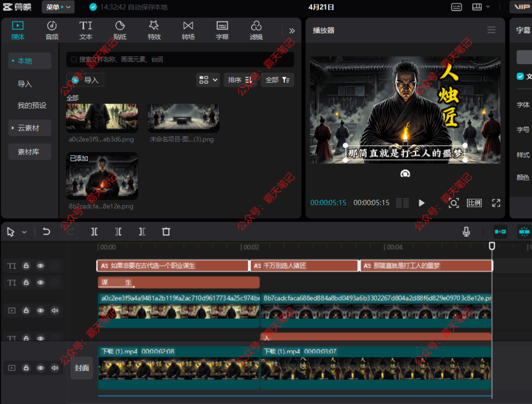Hide the overlay video track with eye icon
The height and width of the screenshot is (404, 532).
(x=40, y=311)
